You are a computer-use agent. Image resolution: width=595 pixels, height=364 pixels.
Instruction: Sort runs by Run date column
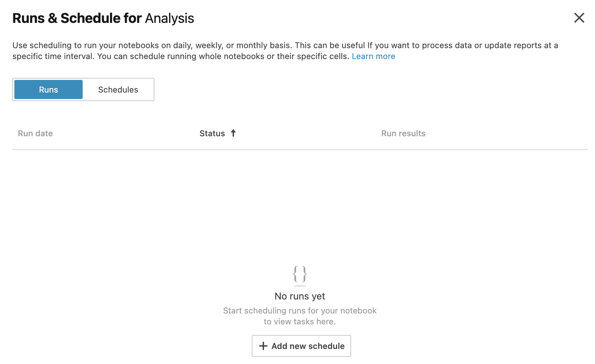(x=35, y=133)
